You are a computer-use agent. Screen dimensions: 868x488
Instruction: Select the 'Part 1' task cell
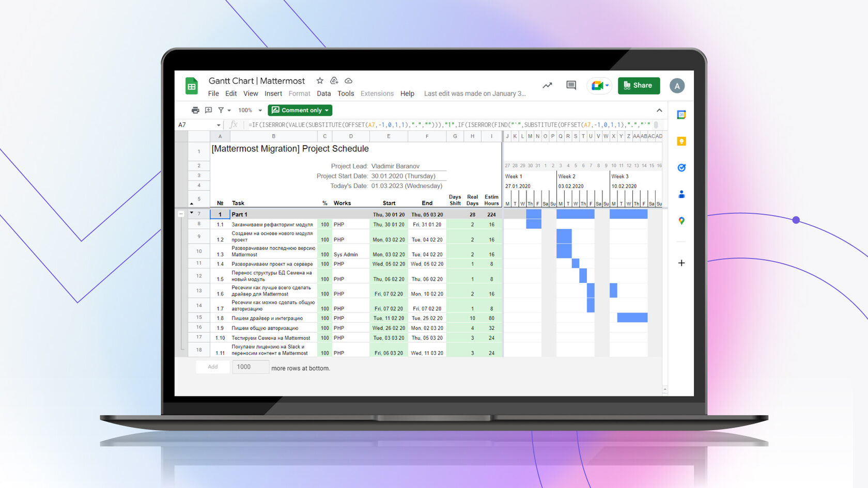273,214
